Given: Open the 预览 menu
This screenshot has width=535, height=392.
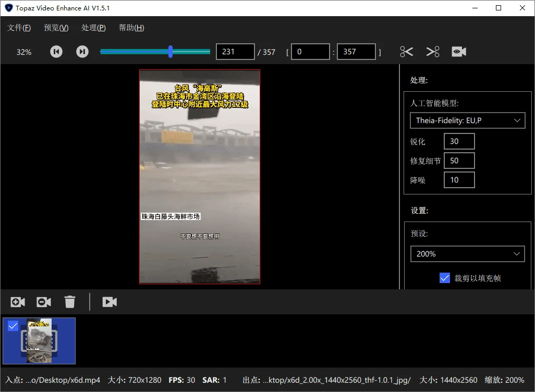Looking at the screenshot, I should click(56, 28).
